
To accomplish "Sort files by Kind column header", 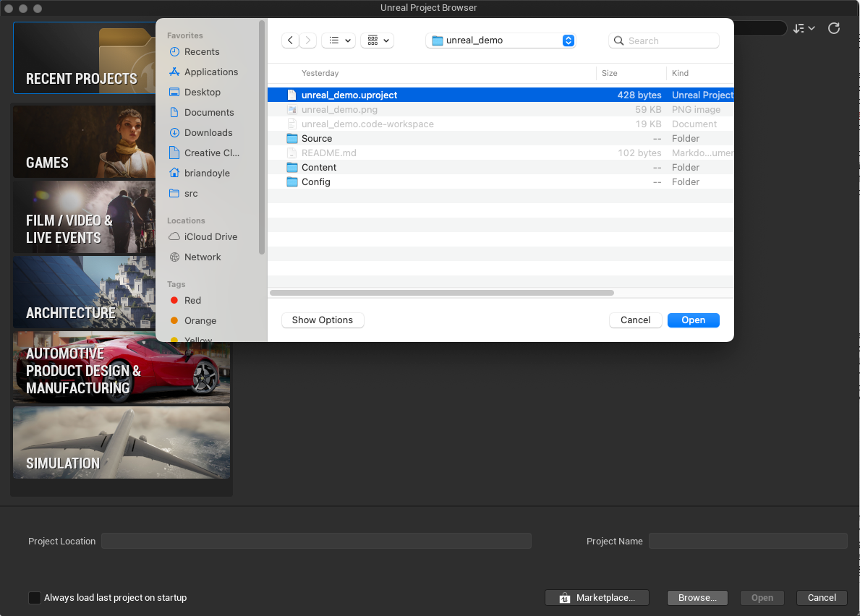I will point(680,73).
